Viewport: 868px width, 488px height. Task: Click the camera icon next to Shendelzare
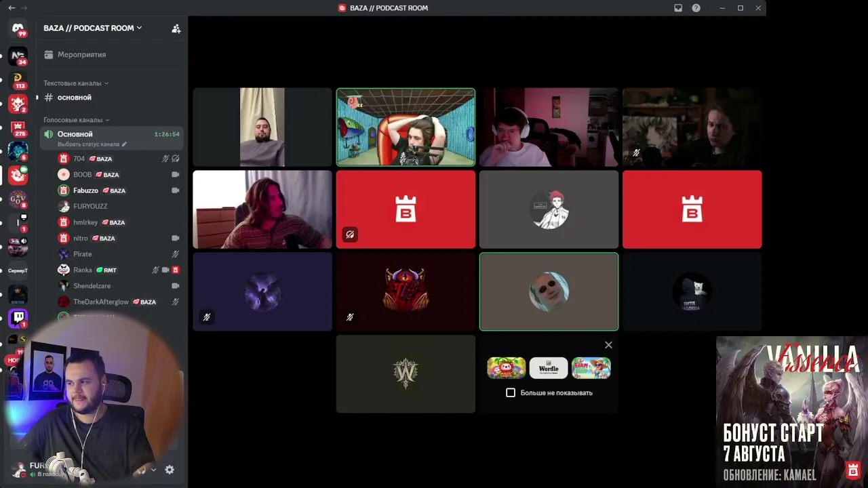click(x=176, y=286)
